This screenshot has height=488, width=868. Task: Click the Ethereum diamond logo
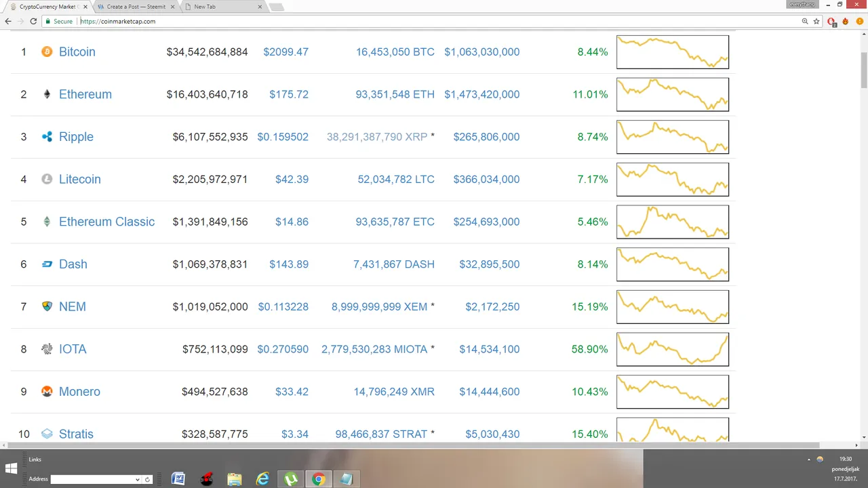tap(47, 94)
